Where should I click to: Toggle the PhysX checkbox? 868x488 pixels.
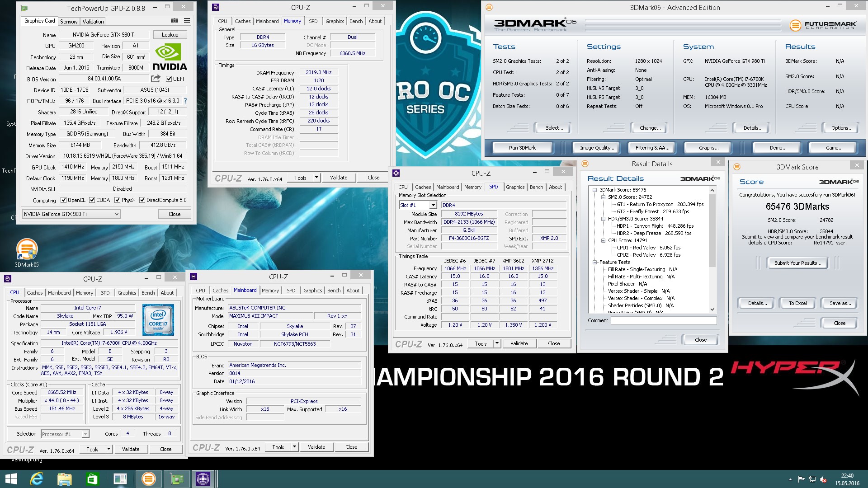118,200
